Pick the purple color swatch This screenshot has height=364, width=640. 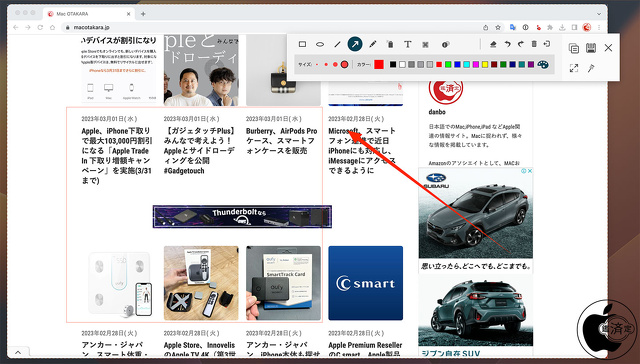(x=531, y=64)
